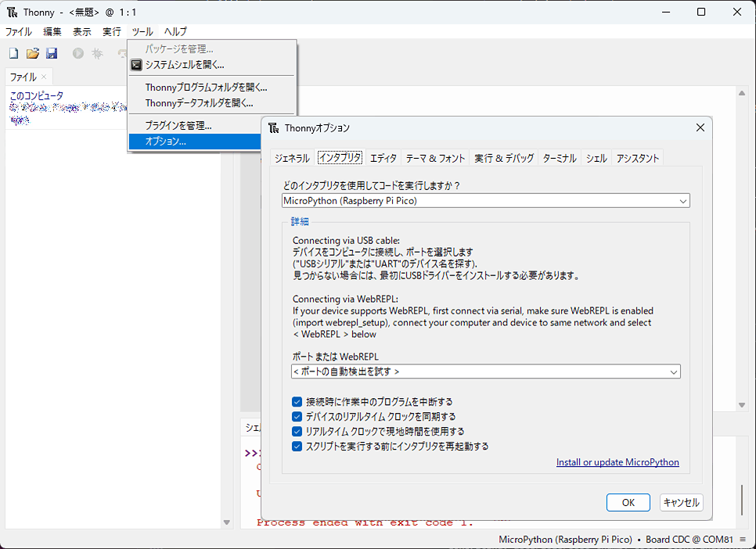Click the status bar MicroPython (Raspberry Pi Pico) interpreter text
Screen dimensions: 756x549
point(566,540)
